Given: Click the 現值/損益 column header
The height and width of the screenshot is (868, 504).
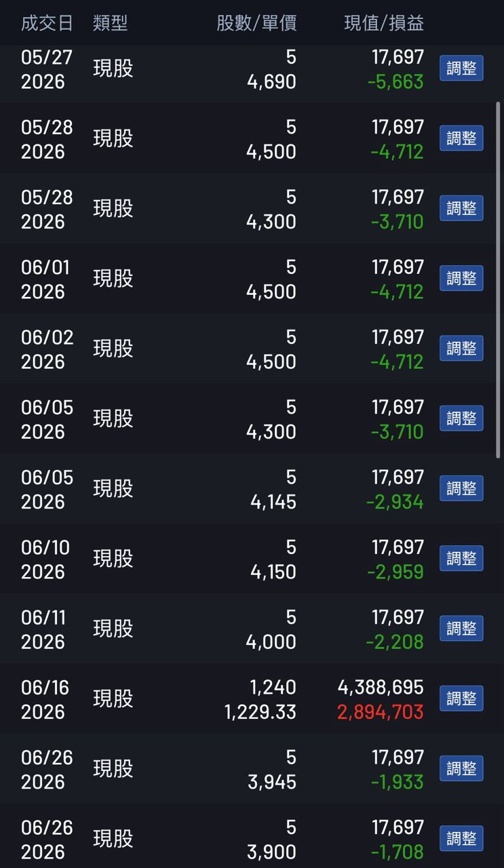Looking at the screenshot, I should [x=384, y=23].
